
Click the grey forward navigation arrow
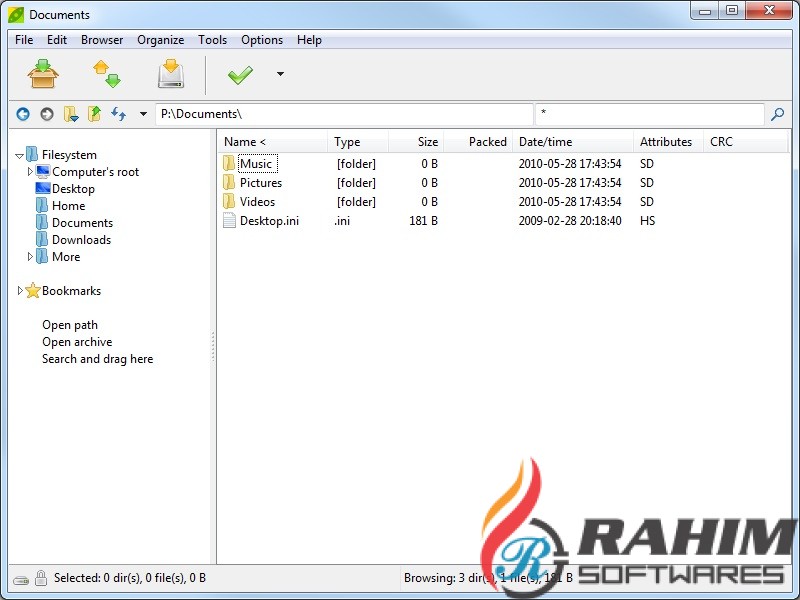(46, 114)
